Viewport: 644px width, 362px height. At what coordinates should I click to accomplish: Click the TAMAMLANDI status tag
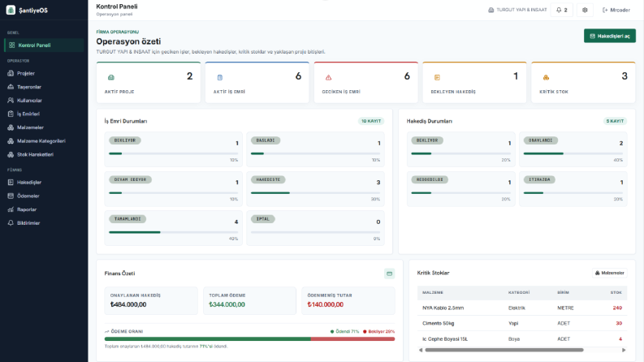(x=128, y=219)
